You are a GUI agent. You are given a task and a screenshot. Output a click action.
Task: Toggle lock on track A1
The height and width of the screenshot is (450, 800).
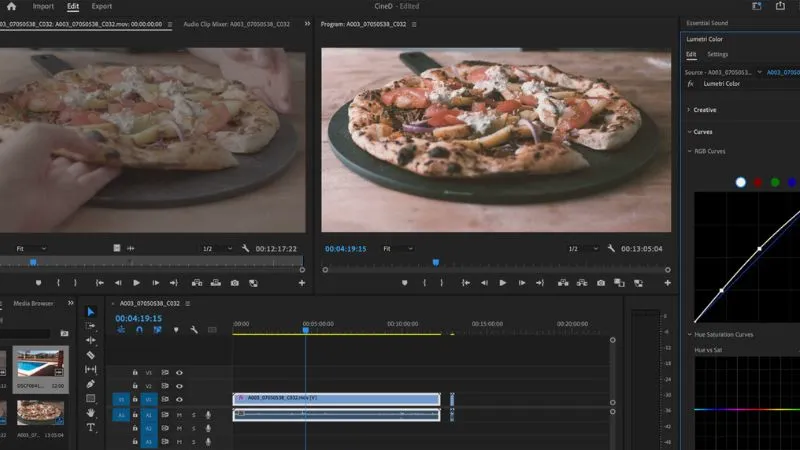pos(135,415)
